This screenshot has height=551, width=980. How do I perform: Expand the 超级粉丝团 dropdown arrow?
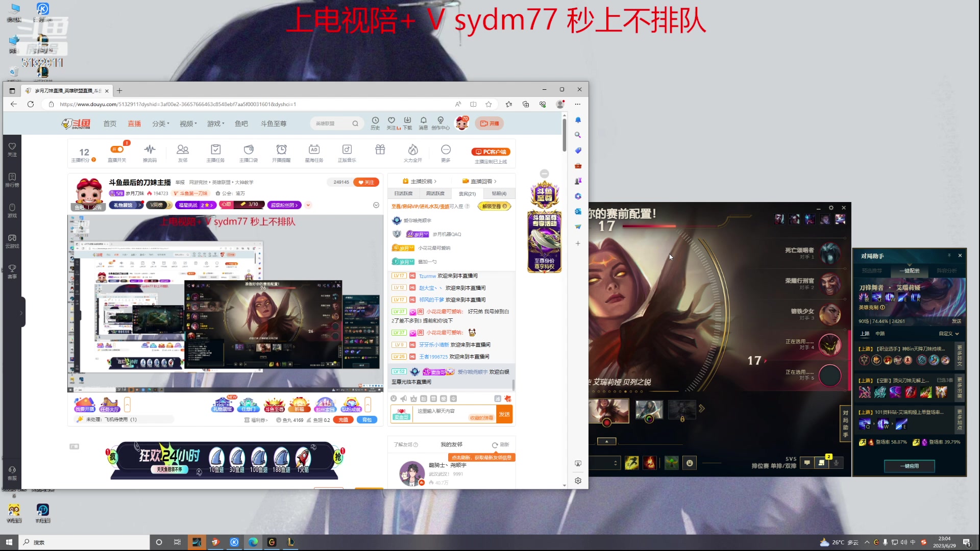point(308,205)
